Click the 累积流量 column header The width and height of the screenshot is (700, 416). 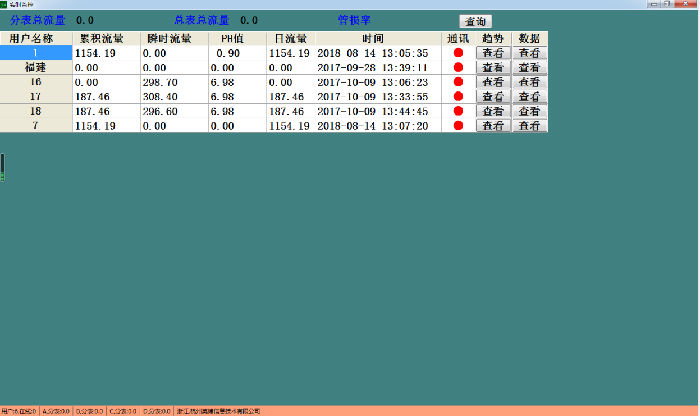coord(105,38)
